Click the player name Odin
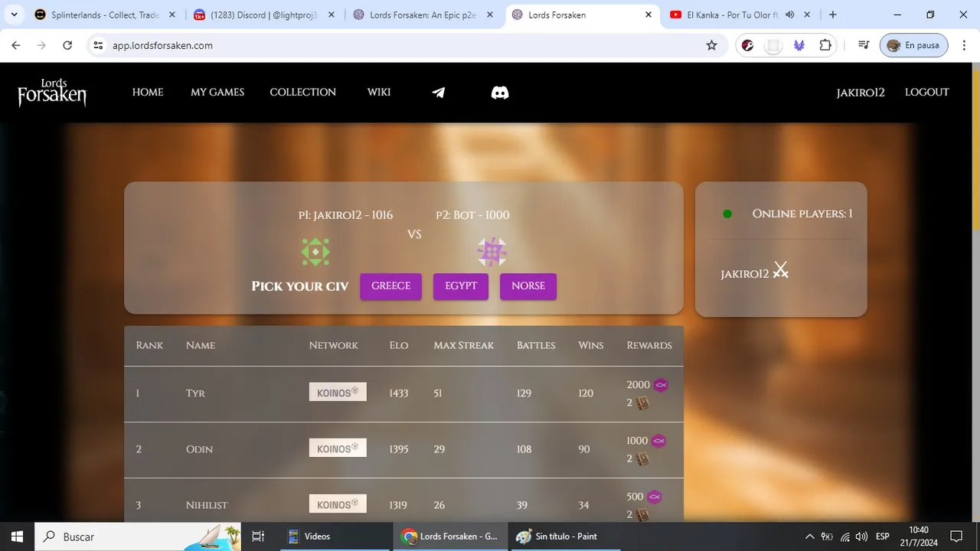The height and width of the screenshot is (551, 980). coord(199,449)
